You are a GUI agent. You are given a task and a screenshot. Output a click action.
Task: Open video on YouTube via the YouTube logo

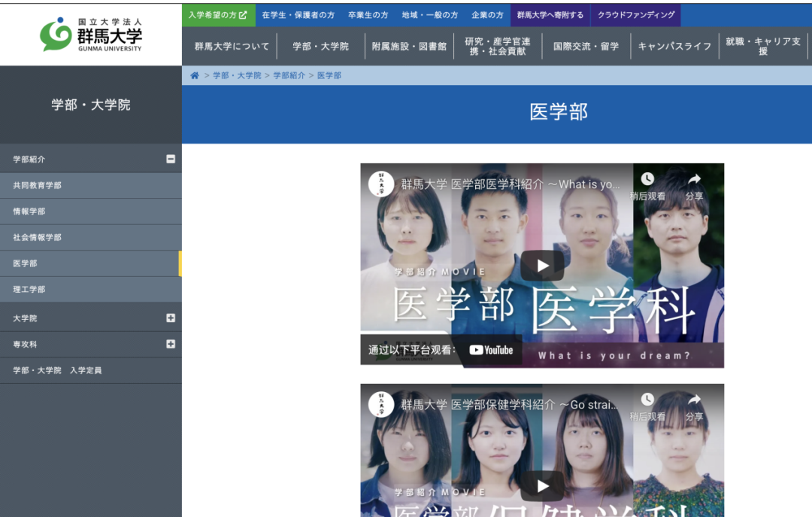tap(491, 350)
